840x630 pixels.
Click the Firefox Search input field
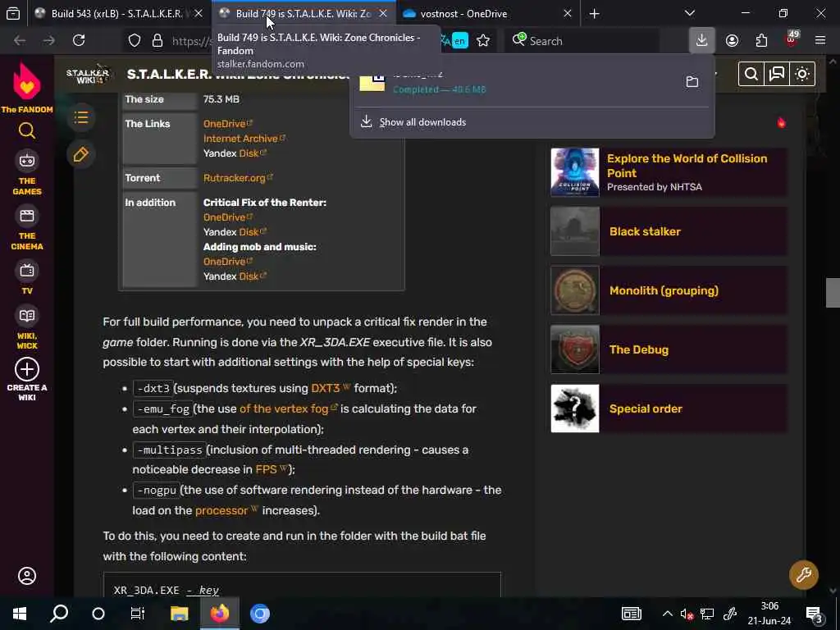point(582,41)
